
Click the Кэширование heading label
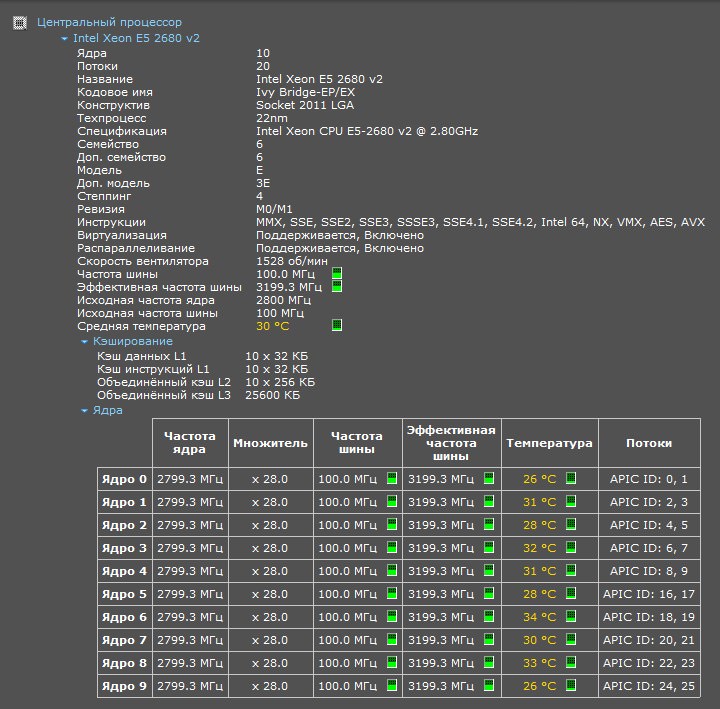pyautogui.click(x=133, y=341)
